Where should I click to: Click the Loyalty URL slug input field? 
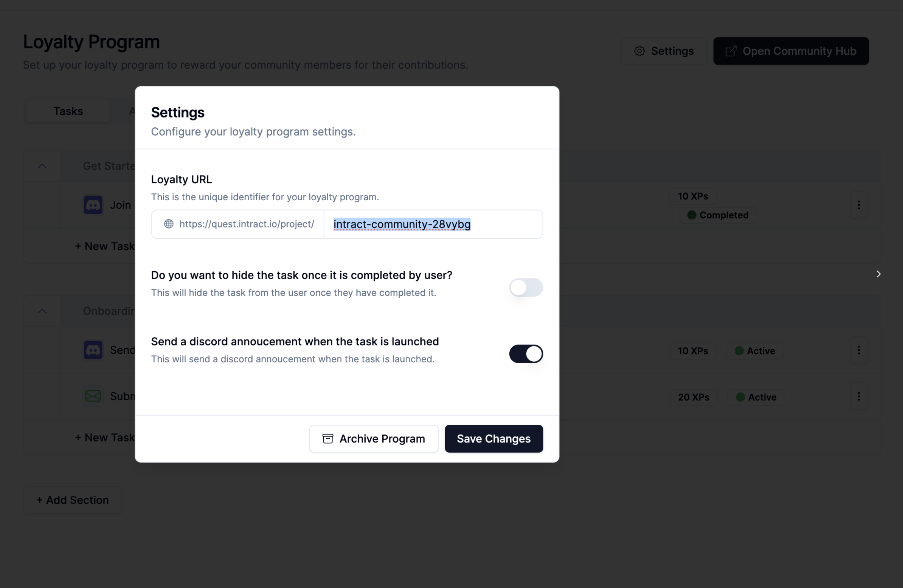tap(433, 224)
